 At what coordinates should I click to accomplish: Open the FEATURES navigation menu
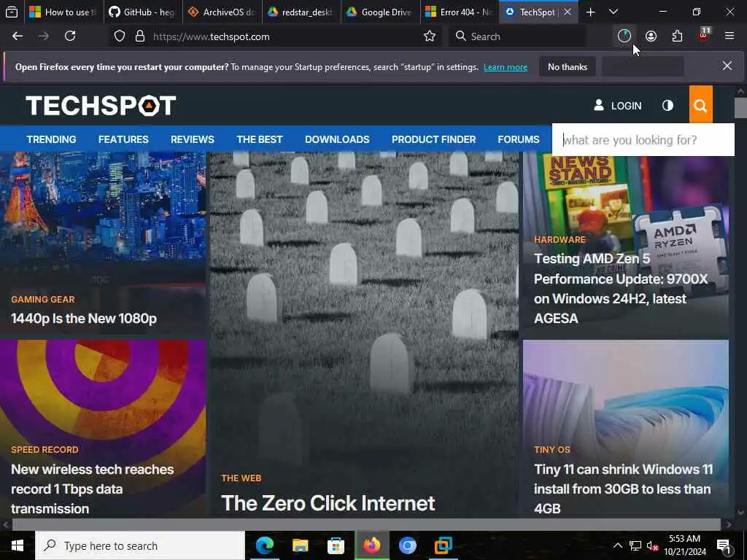(x=123, y=139)
